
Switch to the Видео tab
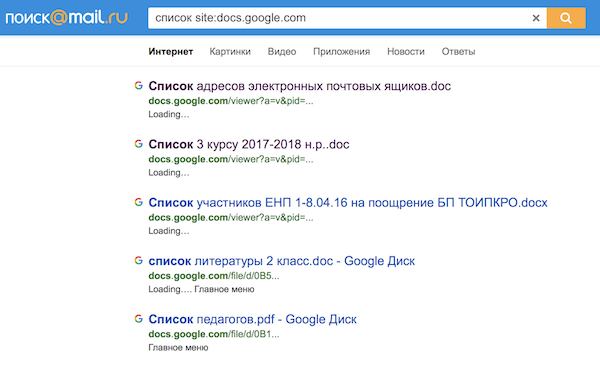(x=282, y=52)
